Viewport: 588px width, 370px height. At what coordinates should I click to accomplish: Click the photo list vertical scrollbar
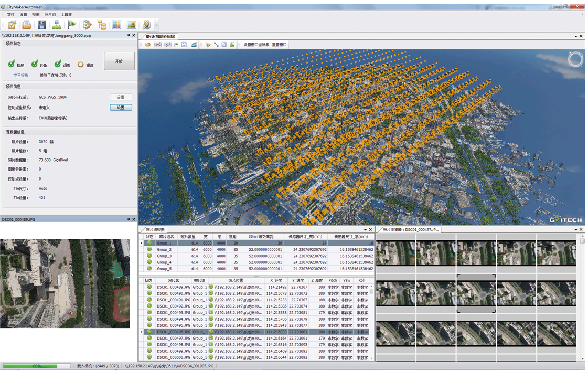pyautogui.click(x=371, y=322)
